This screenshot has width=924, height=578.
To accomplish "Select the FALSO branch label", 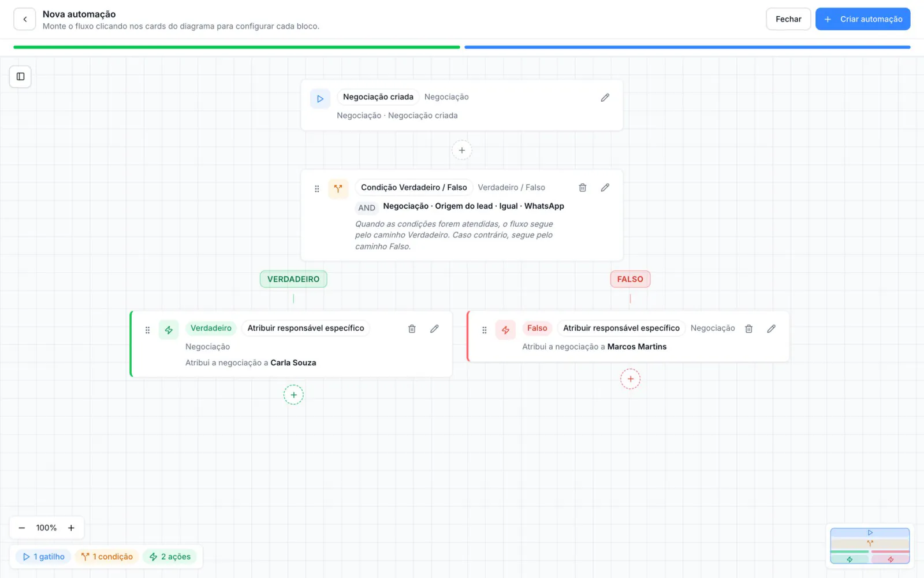I will coord(630,279).
